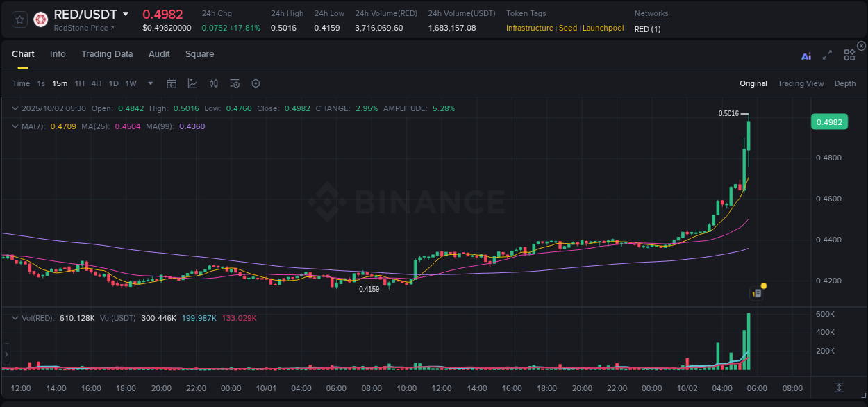Collapse the MA indicator row chevron
The image size is (868, 407).
(15, 126)
